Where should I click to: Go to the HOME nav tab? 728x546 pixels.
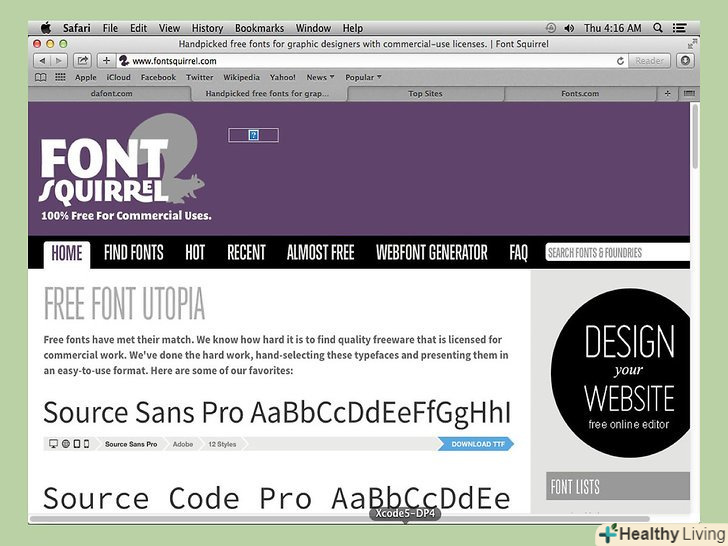click(67, 254)
